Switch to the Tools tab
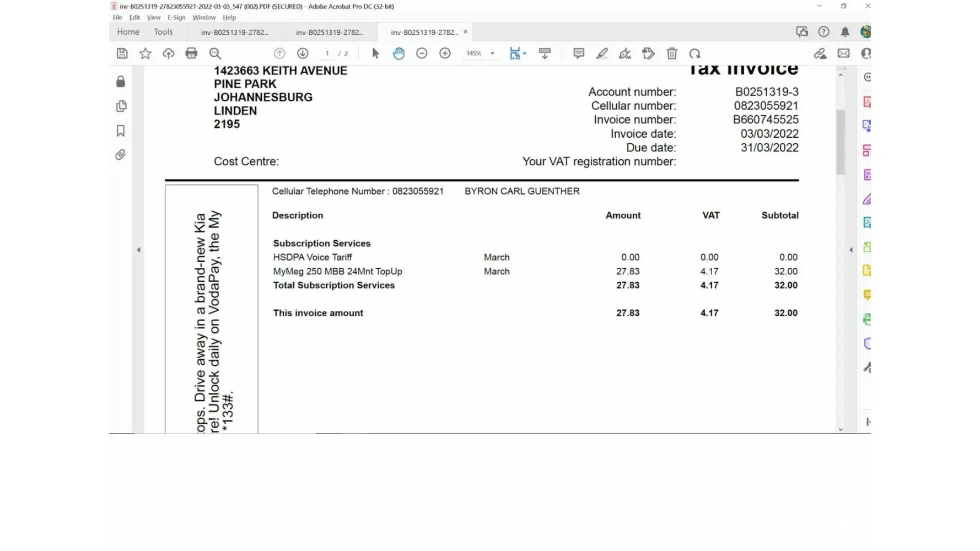This screenshot has height=551, width=980. click(163, 32)
